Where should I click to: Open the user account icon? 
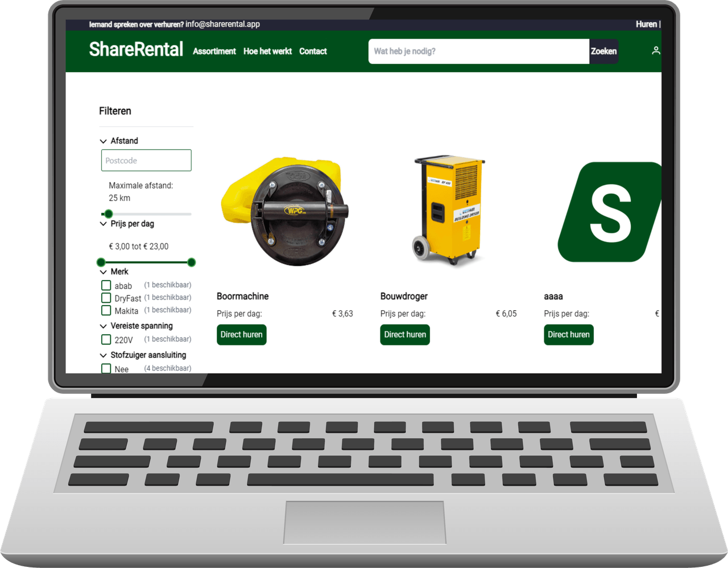(656, 51)
